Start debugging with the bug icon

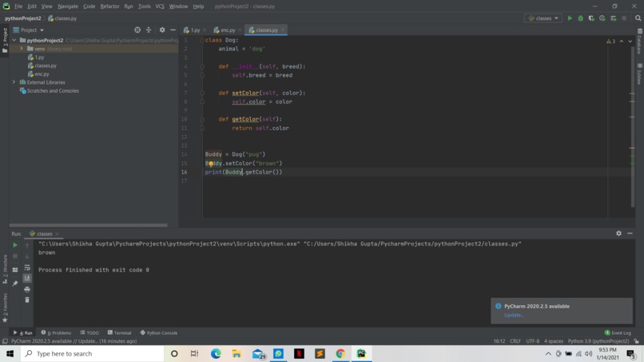point(580,18)
